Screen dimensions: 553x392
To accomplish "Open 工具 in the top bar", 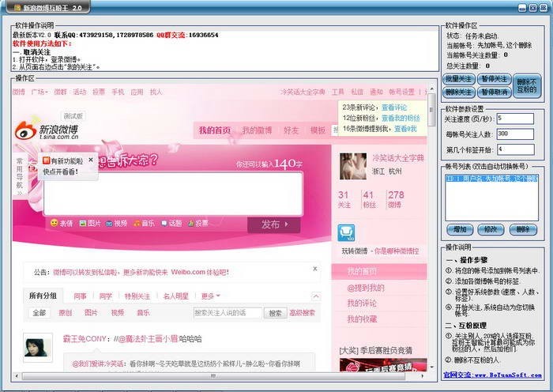I will (338, 92).
